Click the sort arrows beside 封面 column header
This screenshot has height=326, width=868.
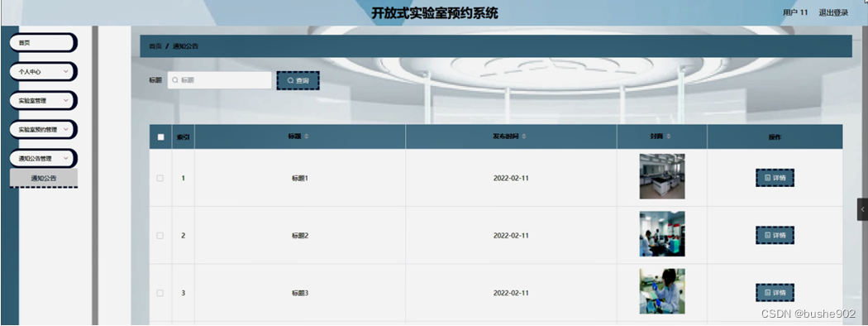pyautogui.click(x=668, y=137)
